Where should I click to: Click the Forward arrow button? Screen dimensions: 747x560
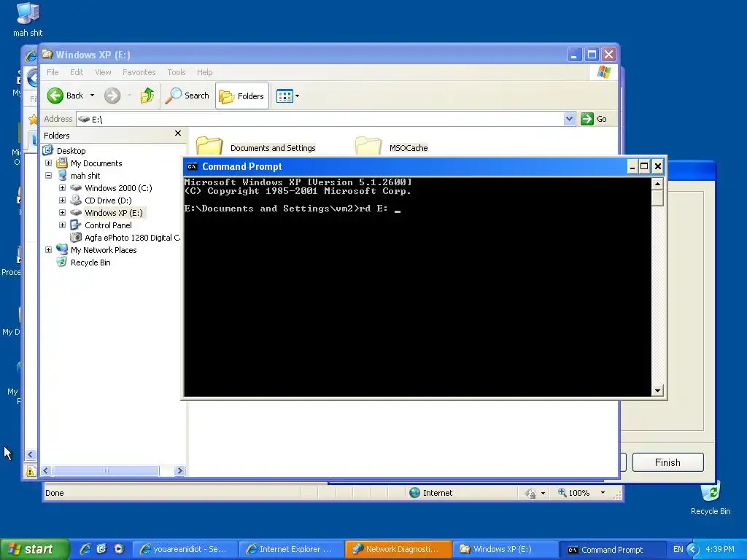click(112, 96)
